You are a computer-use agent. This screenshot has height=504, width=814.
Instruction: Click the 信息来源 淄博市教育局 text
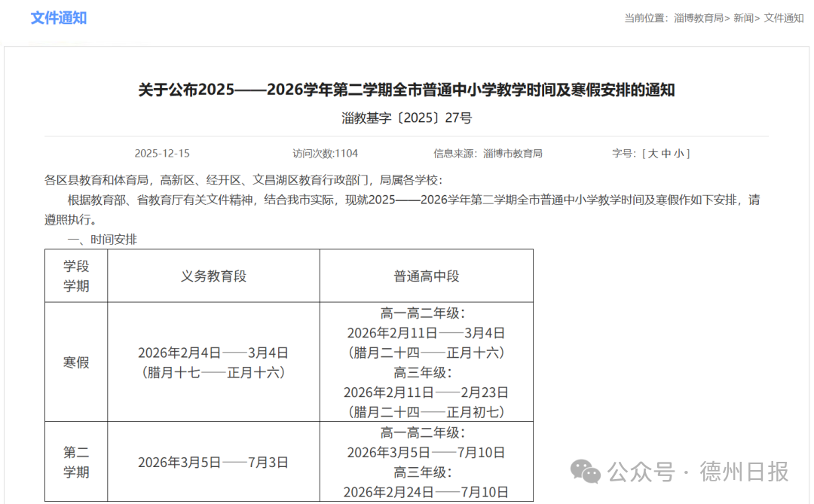(488, 154)
